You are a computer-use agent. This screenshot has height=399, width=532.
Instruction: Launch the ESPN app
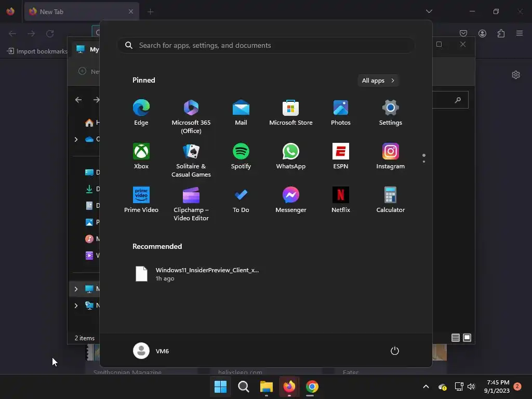coord(341,156)
